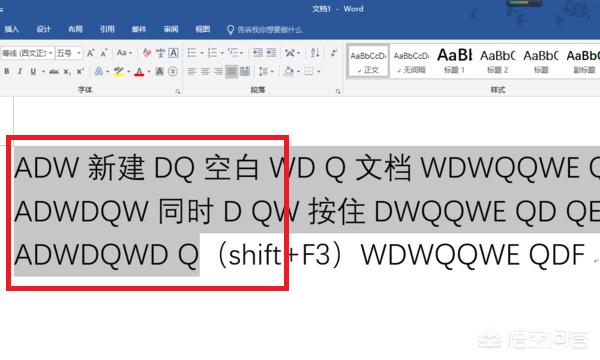This screenshot has width=600, height=360.
Task: Open the 布局 ribbon tab
Action: point(75,29)
